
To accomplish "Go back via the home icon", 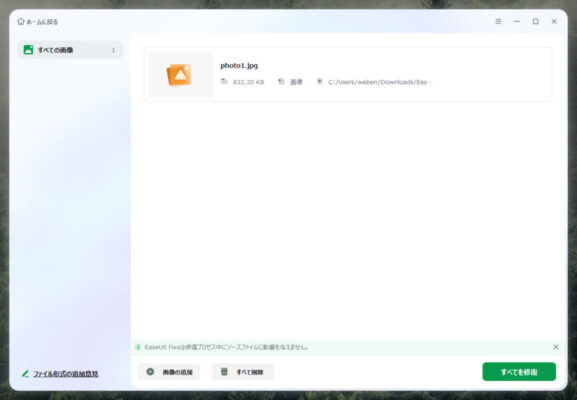I will (x=21, y=22).
